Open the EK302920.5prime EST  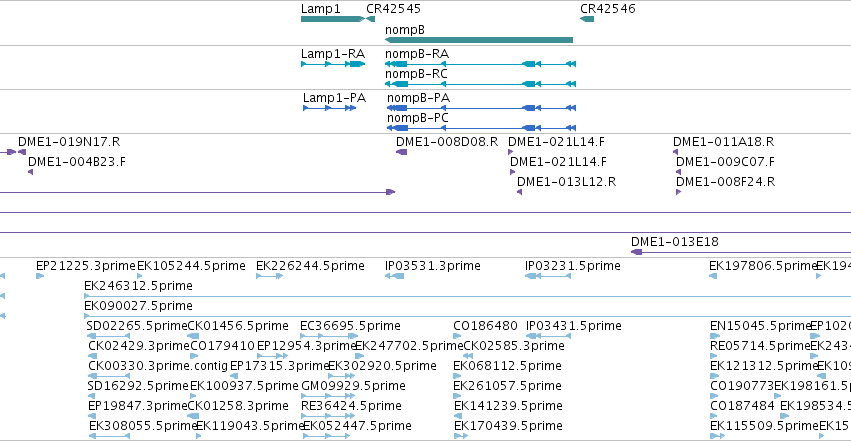(x=341, y=376)
